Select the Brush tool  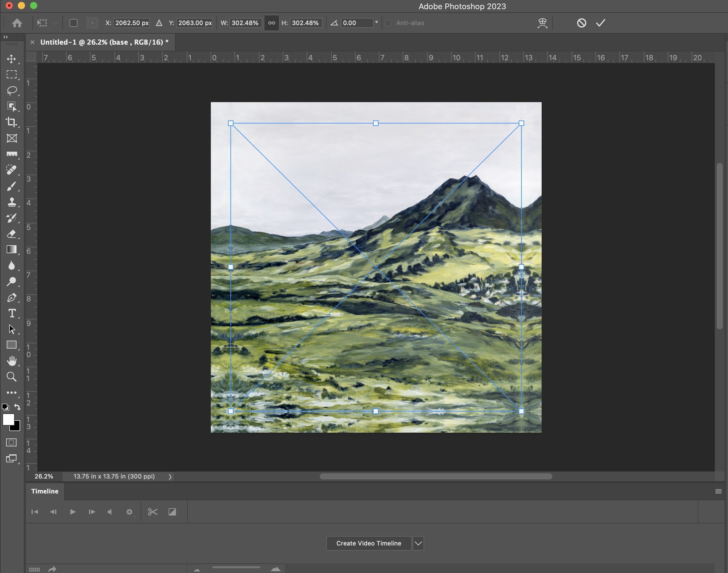12,186
